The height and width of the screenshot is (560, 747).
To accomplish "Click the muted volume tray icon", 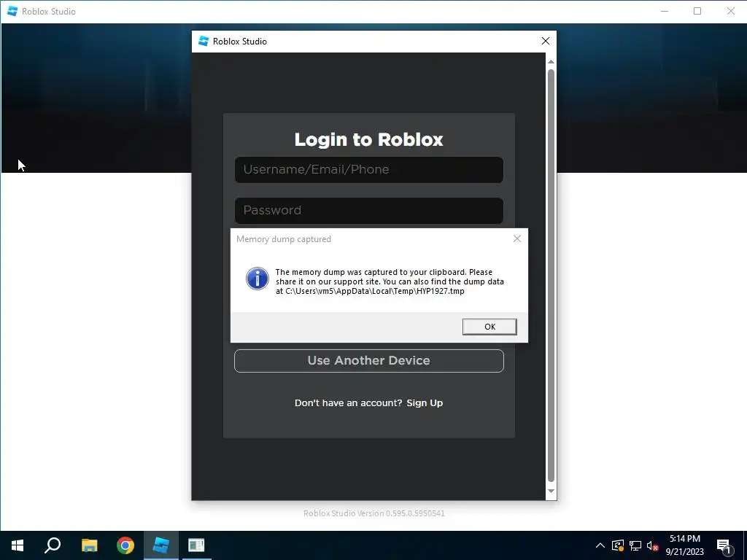I will click(x=653, y=545).
